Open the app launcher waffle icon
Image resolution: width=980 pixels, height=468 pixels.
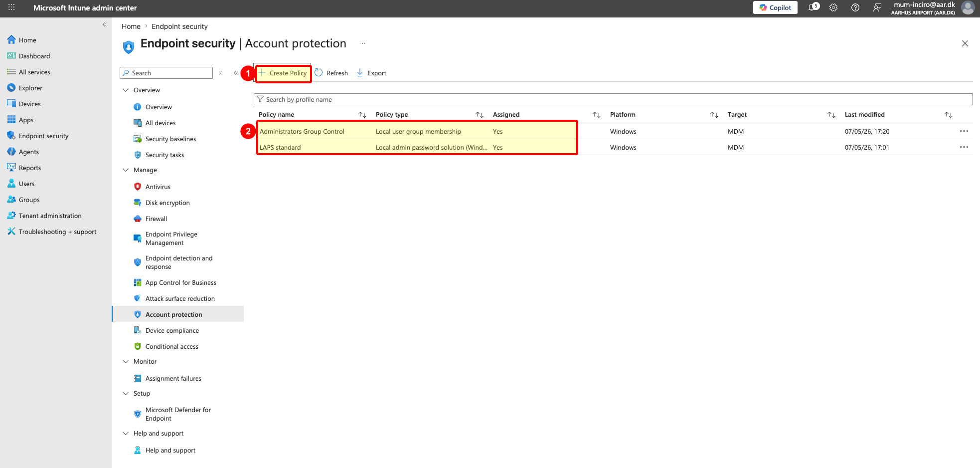[11, 7]
